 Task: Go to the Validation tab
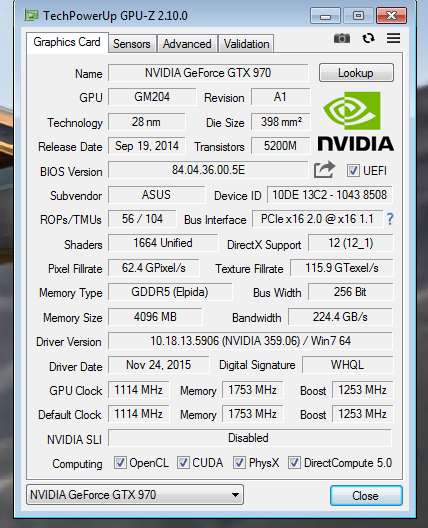(246, 44)
